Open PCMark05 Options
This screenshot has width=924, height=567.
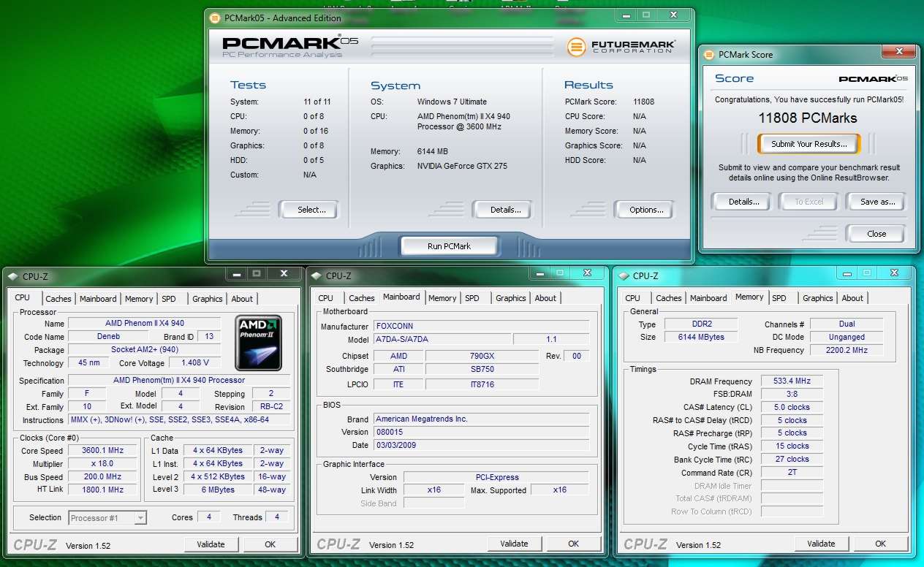point(643,210)
